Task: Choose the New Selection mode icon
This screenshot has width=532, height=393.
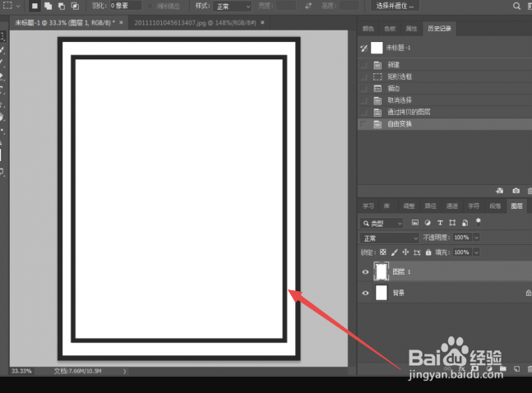Action: click(35, 6)
